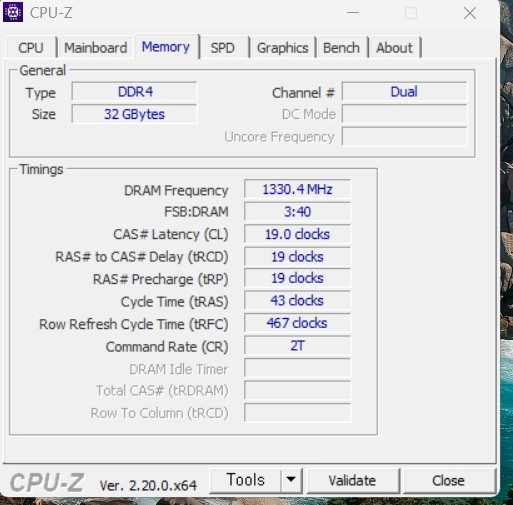Viewport: 513px width, 505px height.
Task: Click the Dual channel value field
Action: tap(404, 92)
